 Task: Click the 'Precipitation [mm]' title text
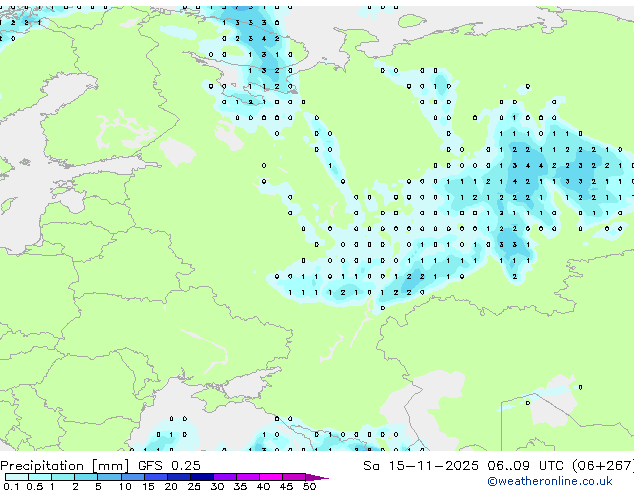65,466
